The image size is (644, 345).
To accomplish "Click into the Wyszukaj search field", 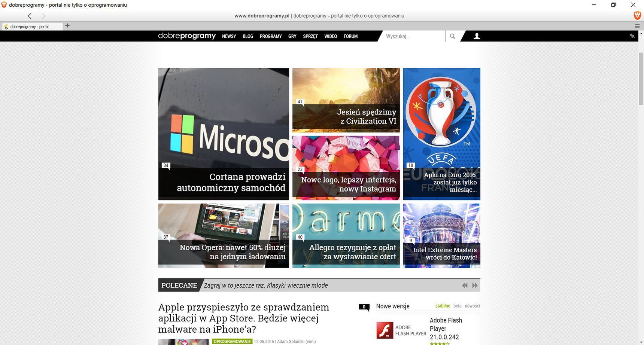I will 413,36.
